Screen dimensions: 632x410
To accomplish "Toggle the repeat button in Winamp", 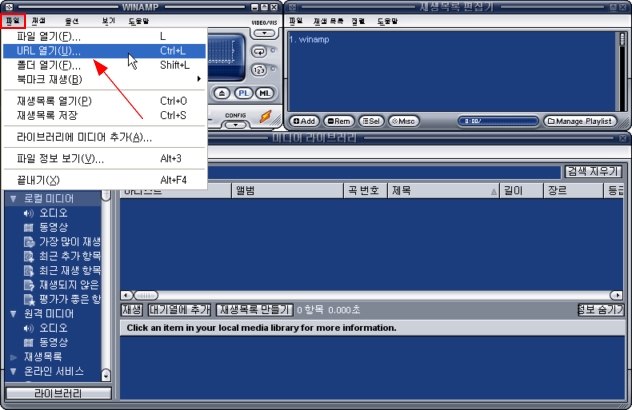I will coord(259,52).
